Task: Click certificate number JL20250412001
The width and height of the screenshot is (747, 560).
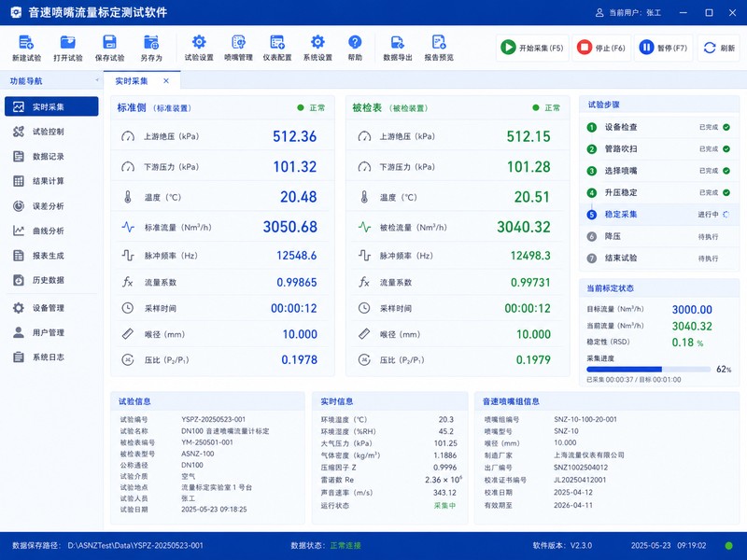Action: 580,480
